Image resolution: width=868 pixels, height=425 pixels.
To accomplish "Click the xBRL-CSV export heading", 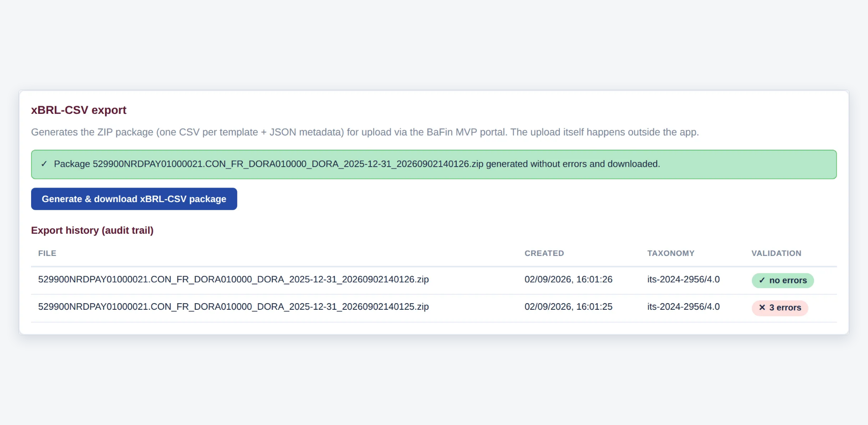I will (x=79, y=110).
